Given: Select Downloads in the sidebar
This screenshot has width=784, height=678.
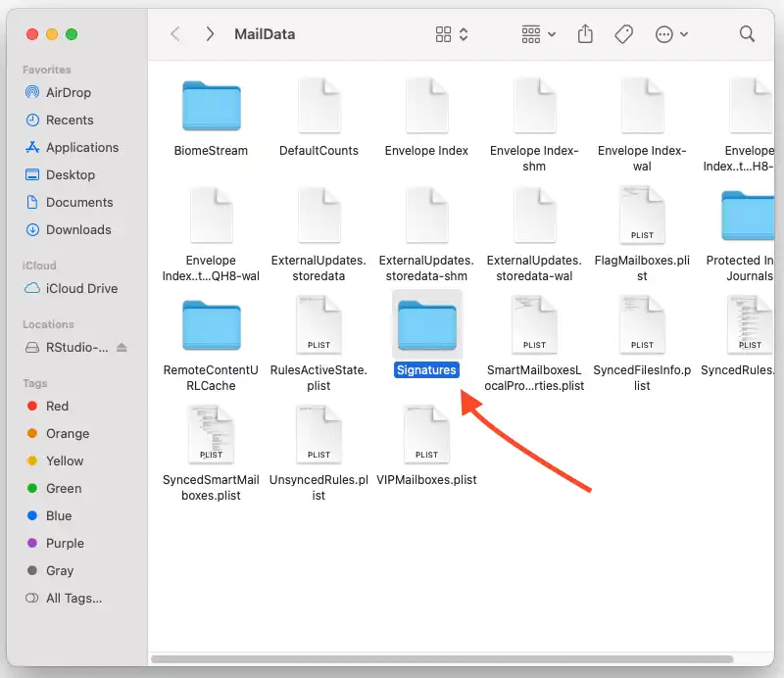Looking at the screenshot, I should pyautogui.click(x=78, y=229).
